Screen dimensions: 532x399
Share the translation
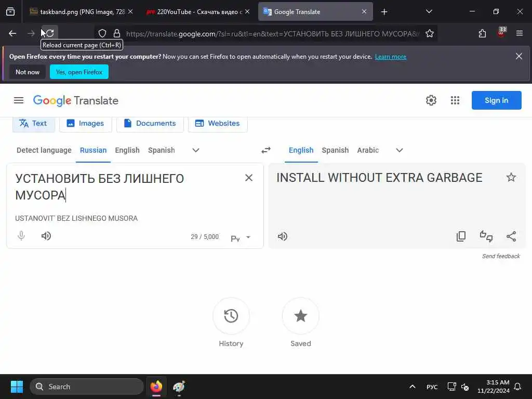coord(511,236)
